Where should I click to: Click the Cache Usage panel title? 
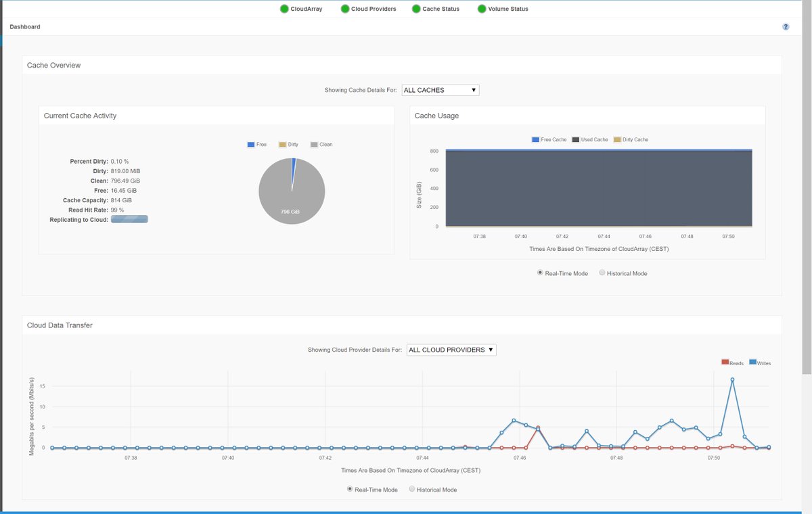coord(436,116)
